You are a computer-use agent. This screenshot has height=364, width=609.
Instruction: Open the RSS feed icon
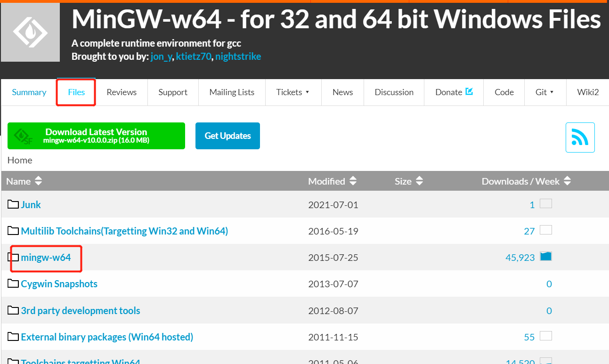[580, 138]
